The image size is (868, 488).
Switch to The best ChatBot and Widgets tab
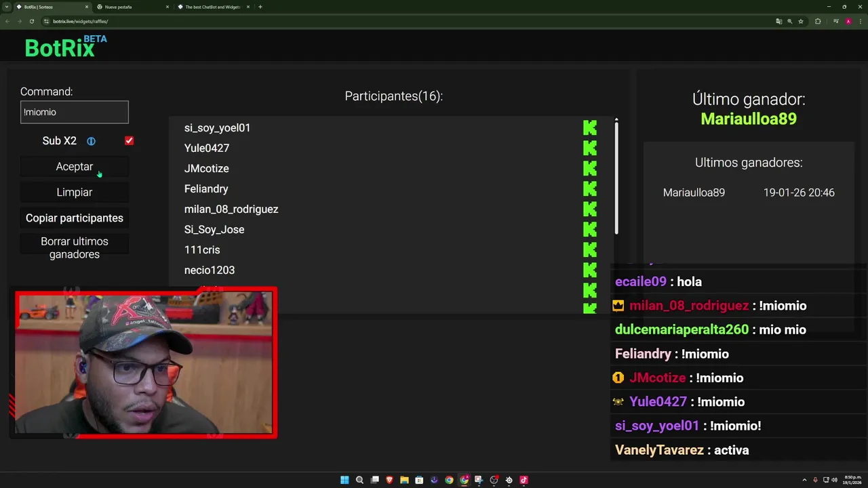pyautogui.click(x=214, y=7)
